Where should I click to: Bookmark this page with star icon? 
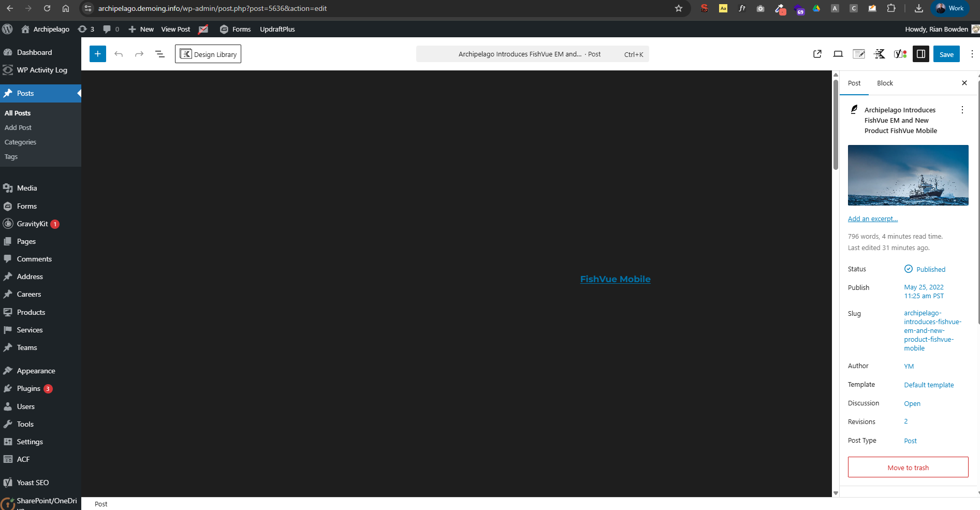(679, 8)
